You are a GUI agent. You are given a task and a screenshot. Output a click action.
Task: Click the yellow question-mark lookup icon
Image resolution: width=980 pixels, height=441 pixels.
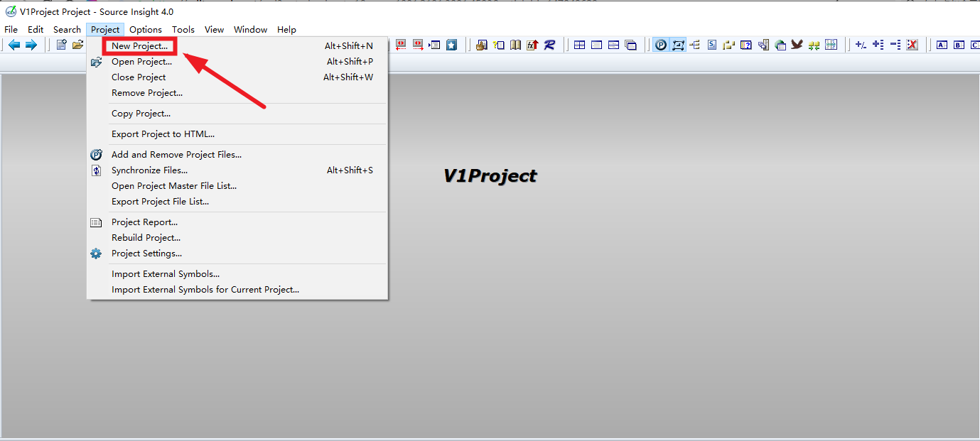pyautogui.click(x=499, y=45)
